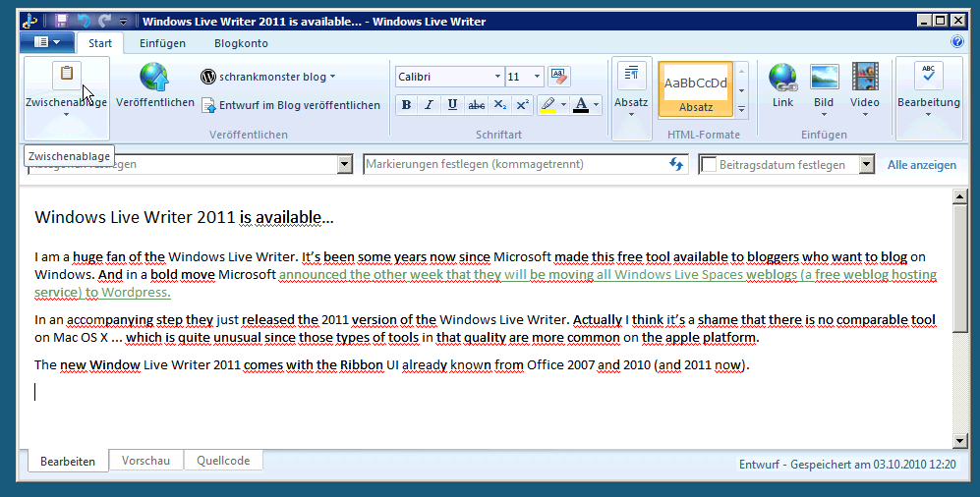The height and width of the screenshot is (497, 980).
Task: Enable the Beitragsdatum festlegen checkbox
Action: click(x=709, y=165)
